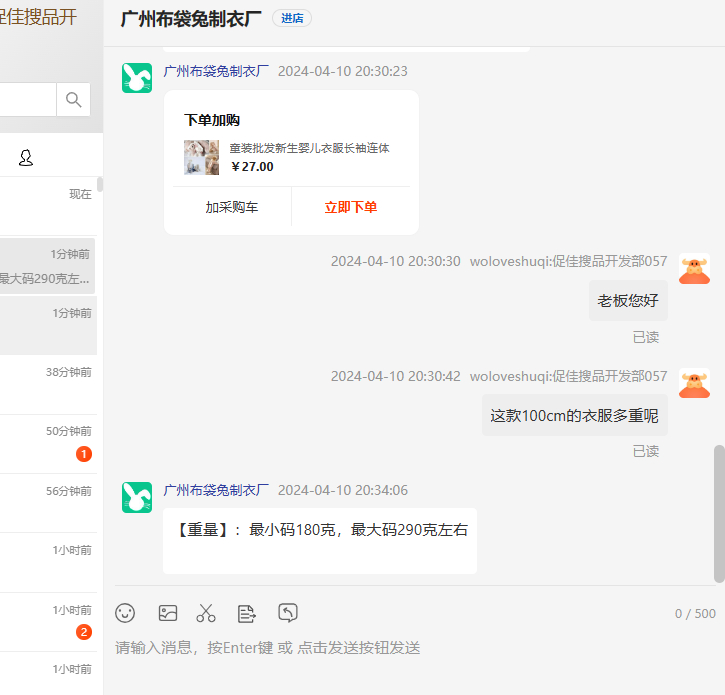Open the chat history icon
Image resolution: width=725 pixels, height=695 pixels.
288,613
